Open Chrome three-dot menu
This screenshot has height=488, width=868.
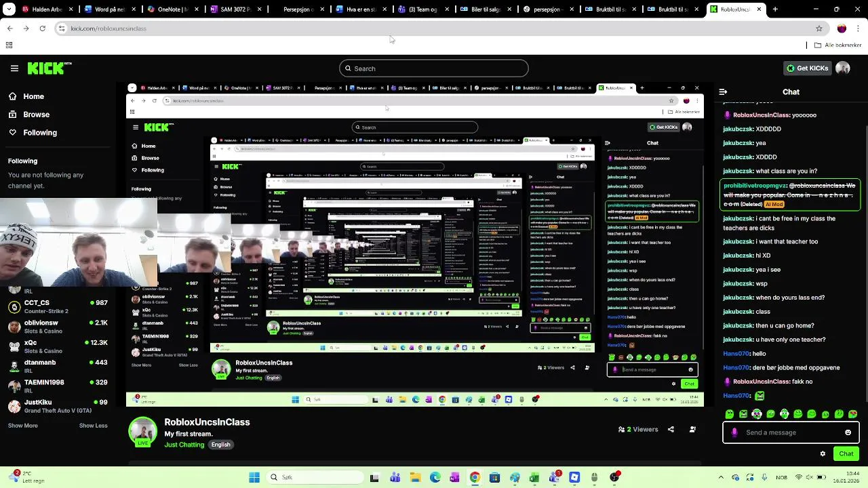click(858, 28)
